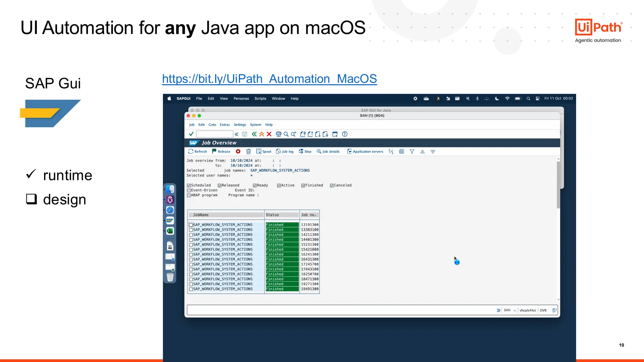Click the green checkmark Enter icon
644x362 pixels.
[191, 134]
